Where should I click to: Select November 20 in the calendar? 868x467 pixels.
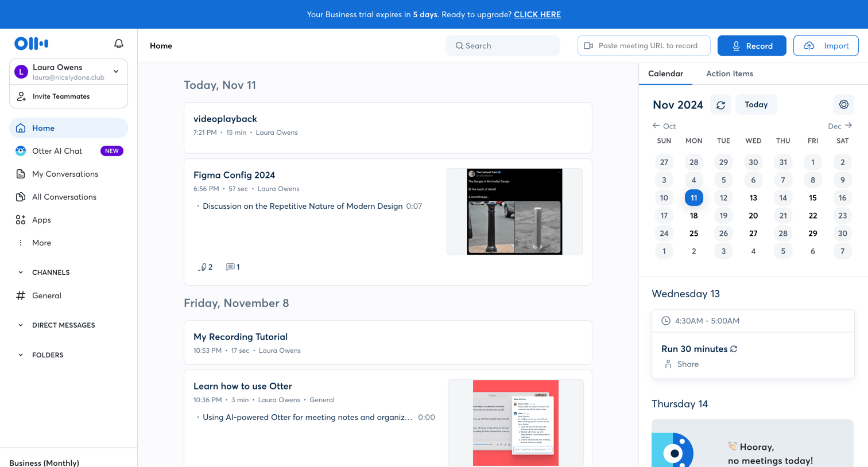(753, 216)
